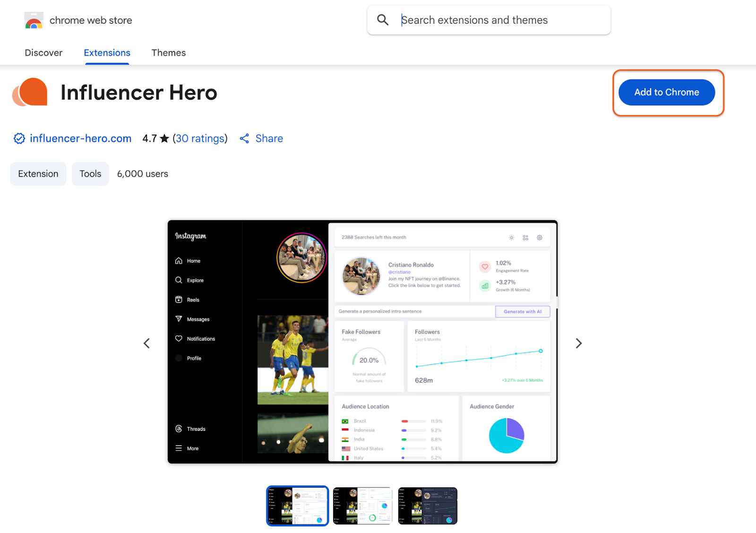
Task: Click the settings gear icon in preview panel
Action: [540, 238]
